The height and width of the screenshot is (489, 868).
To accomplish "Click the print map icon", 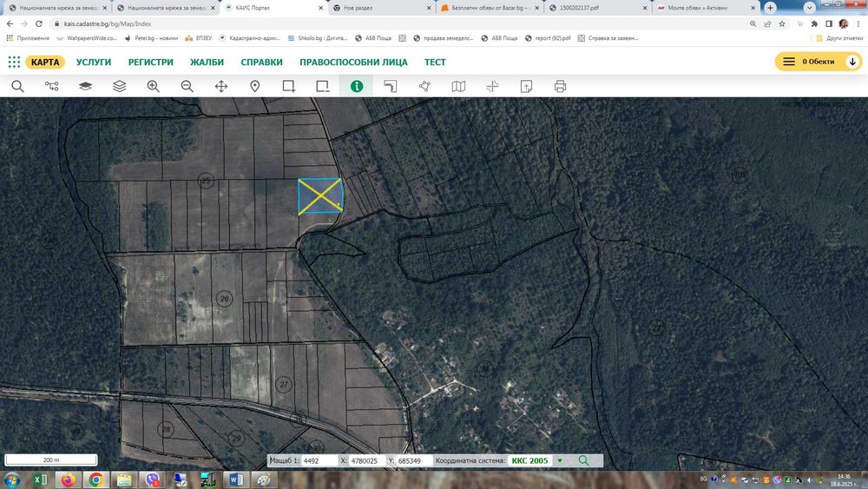I will [560, 86].
